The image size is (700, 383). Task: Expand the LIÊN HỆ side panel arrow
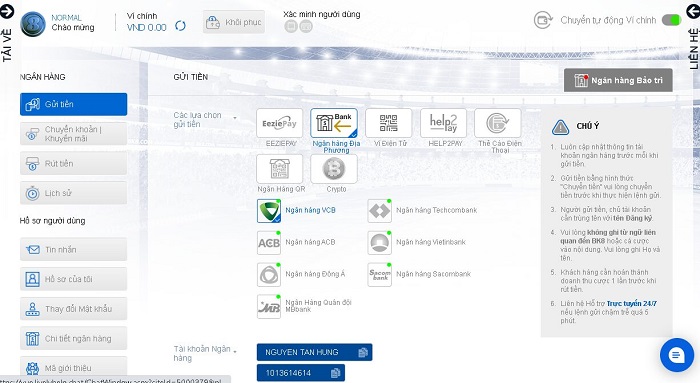694,11
